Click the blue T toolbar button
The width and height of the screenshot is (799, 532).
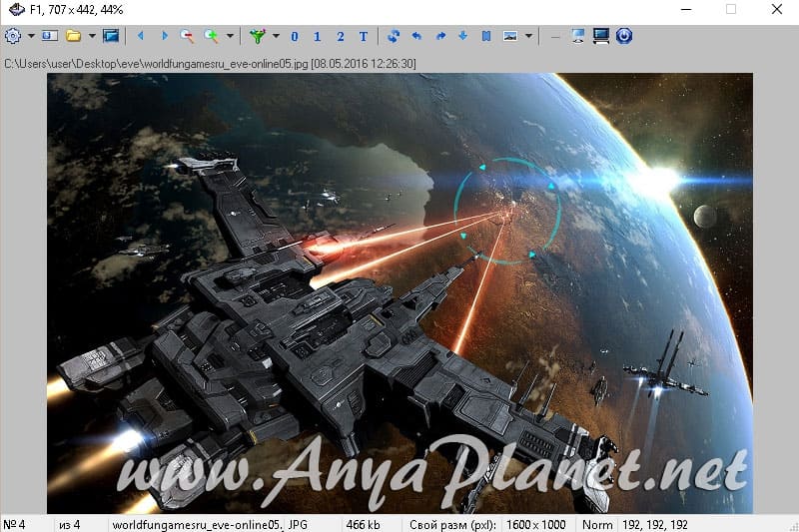(363, 37)
